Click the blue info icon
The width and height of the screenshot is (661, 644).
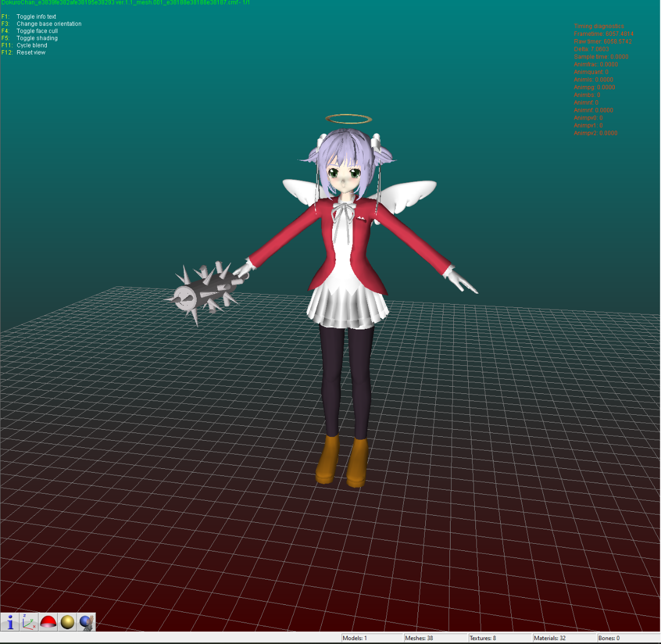coord(10,622)
